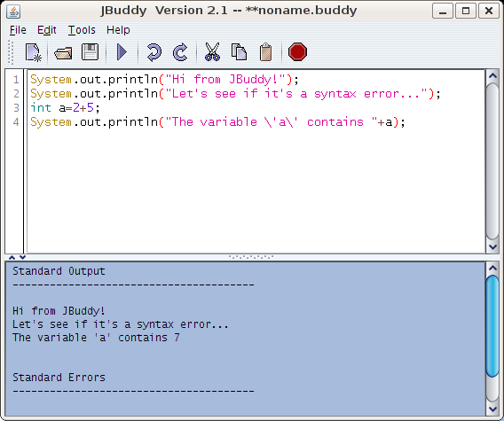The height and width of the screenshot is (421, 504).
Task: Stop execution with red octagon button
Action: pos(297,52)
